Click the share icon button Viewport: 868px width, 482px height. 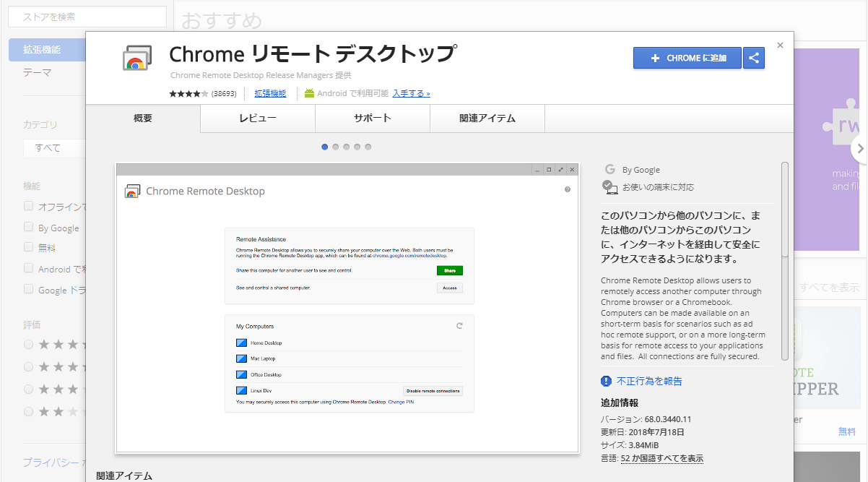tap(754, 59)
